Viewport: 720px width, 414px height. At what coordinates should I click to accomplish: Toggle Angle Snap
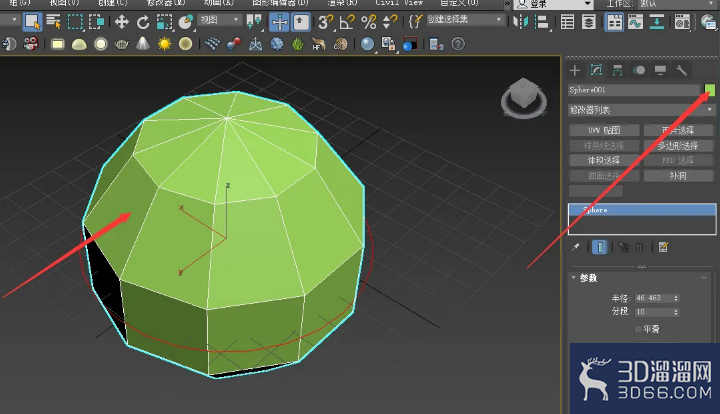(347, 22)
